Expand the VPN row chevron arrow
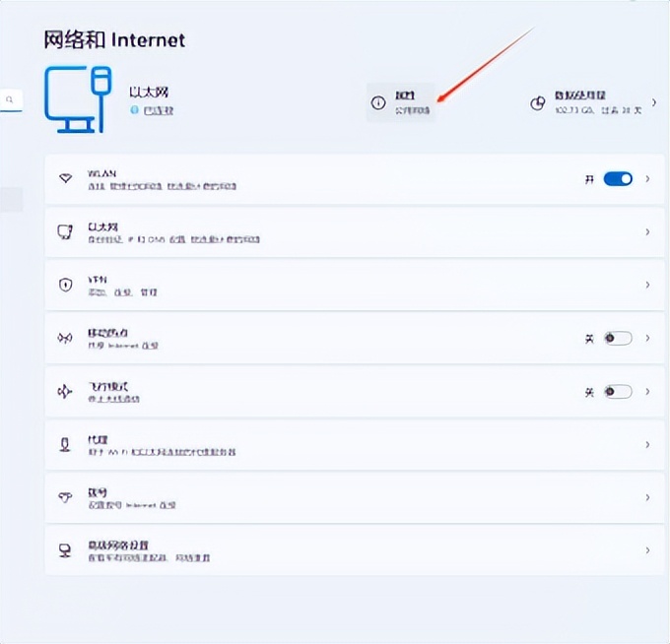 coord(647,285)
